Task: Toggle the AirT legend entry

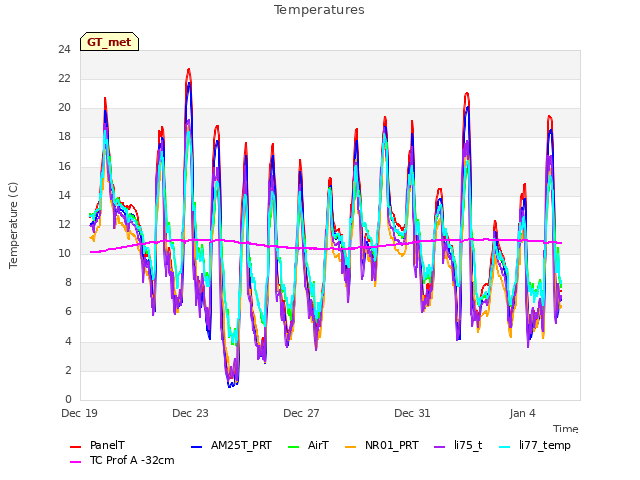Action: point(308,445)
